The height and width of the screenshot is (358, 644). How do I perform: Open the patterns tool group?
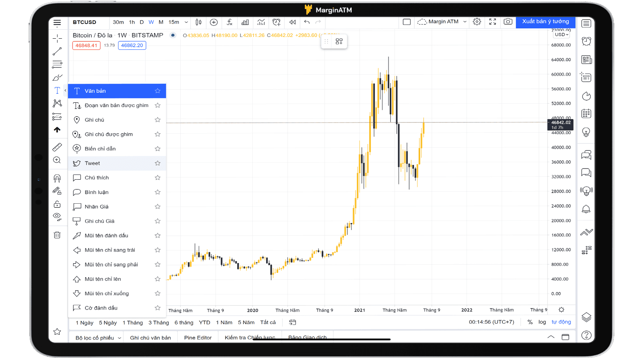[57, 103]
